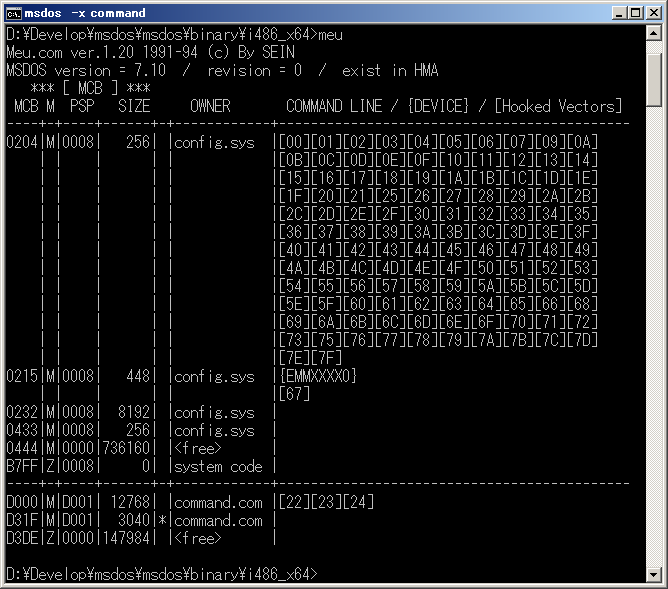Click 'config.sys' in row 0232

tap(214, 413)
